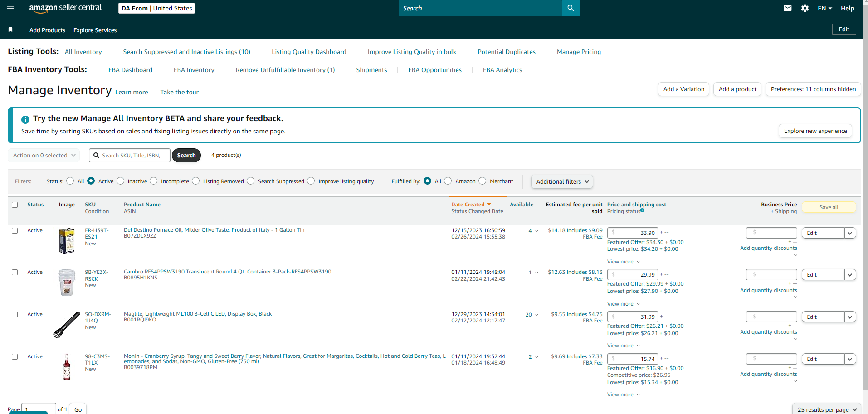Viewport: 868px width, 414px height.
Task: Open Manage Pricing tool
Action: [579, 52]
